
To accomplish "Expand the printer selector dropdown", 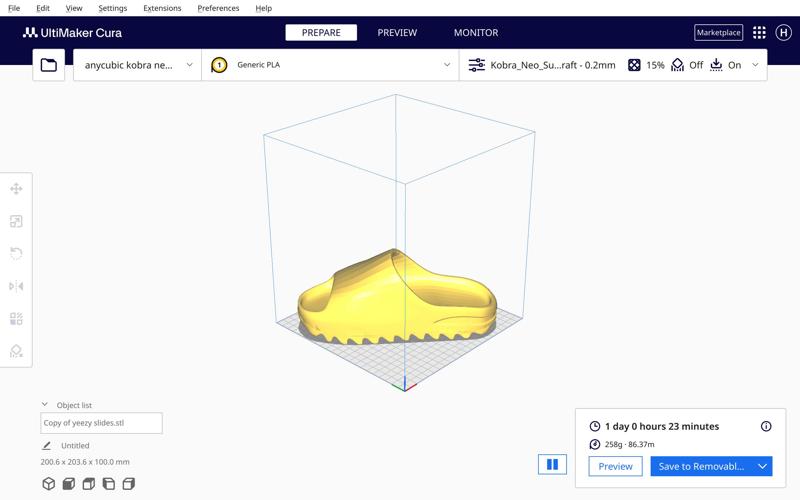I will coord(189,65).
